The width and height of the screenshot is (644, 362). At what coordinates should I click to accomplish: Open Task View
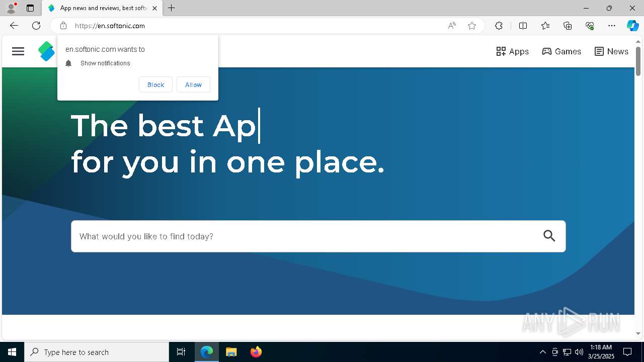pos(181,352)
